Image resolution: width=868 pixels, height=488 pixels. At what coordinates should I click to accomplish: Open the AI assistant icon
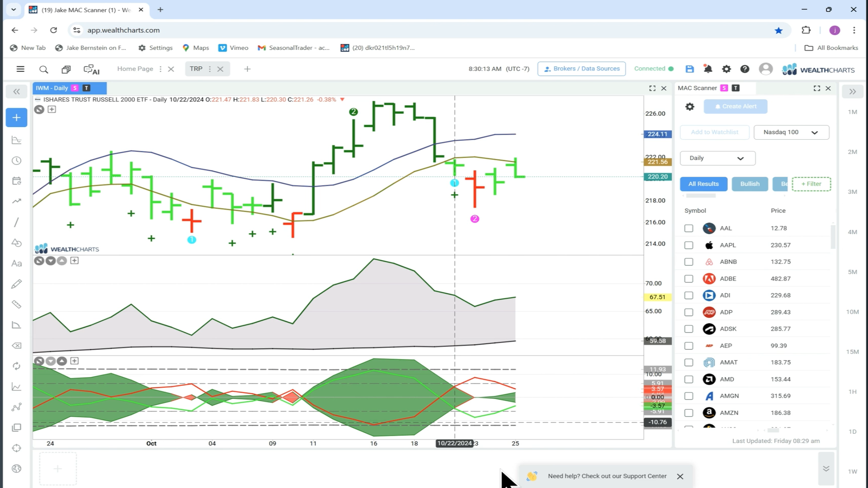click(91, 69)
